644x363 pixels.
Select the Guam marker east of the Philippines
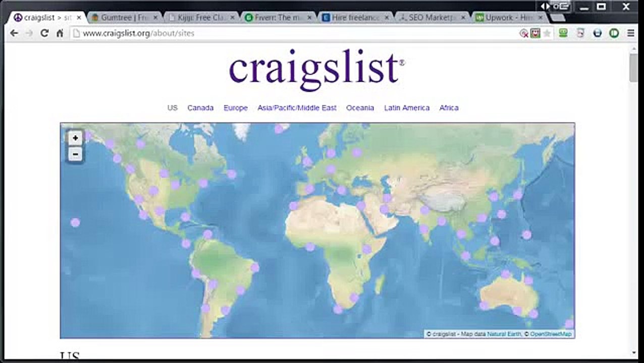(x=527, y=234)
